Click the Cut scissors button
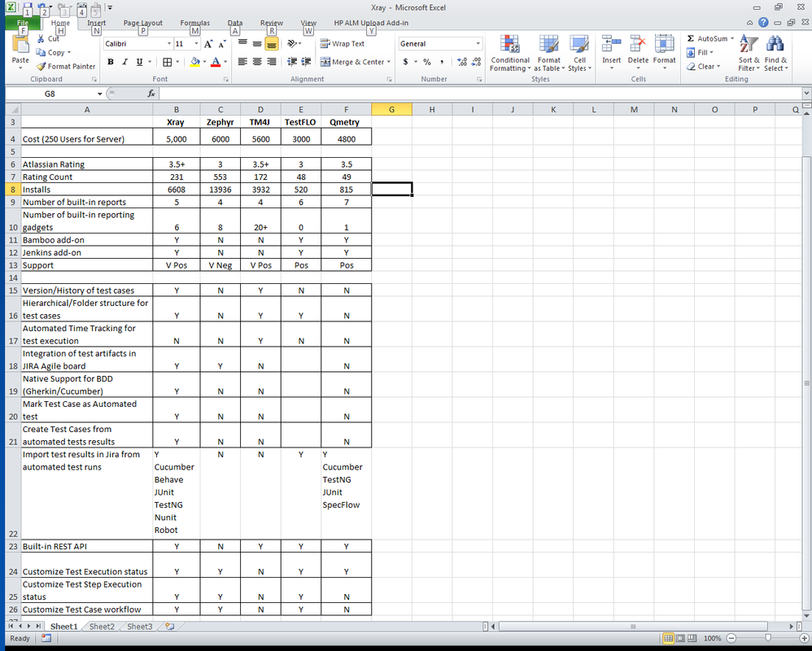Viewport: 812px width, 651px height. click(48, 39)
